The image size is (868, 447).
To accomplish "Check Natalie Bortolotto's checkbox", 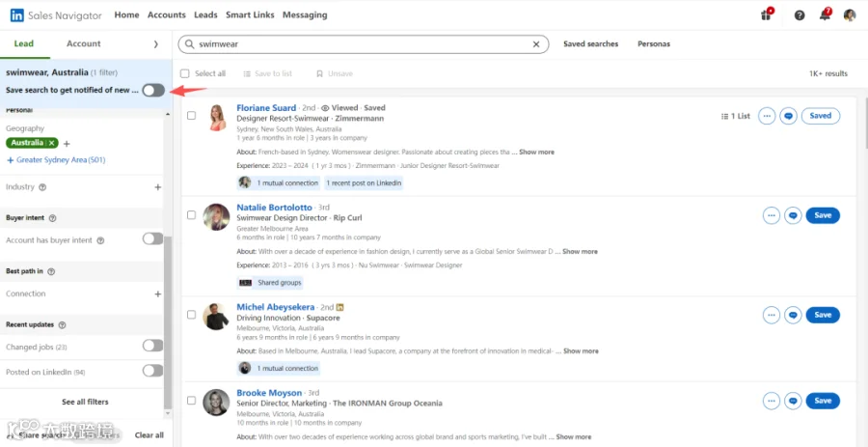I will coord(191,215).
